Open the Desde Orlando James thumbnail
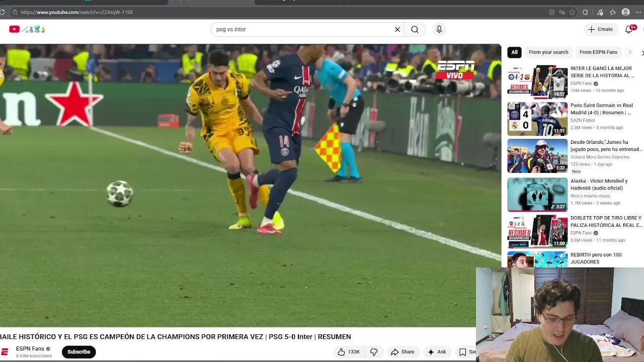 pos(537,156)
